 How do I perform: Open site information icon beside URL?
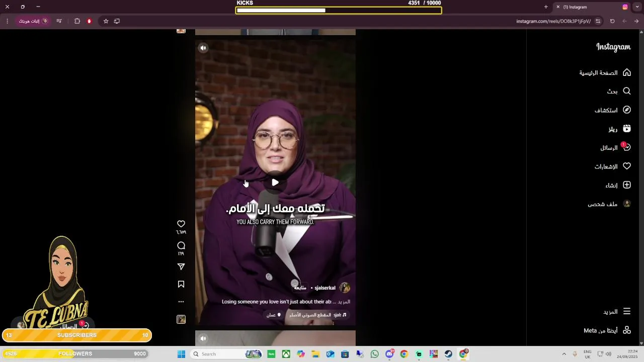pos(598,21)
